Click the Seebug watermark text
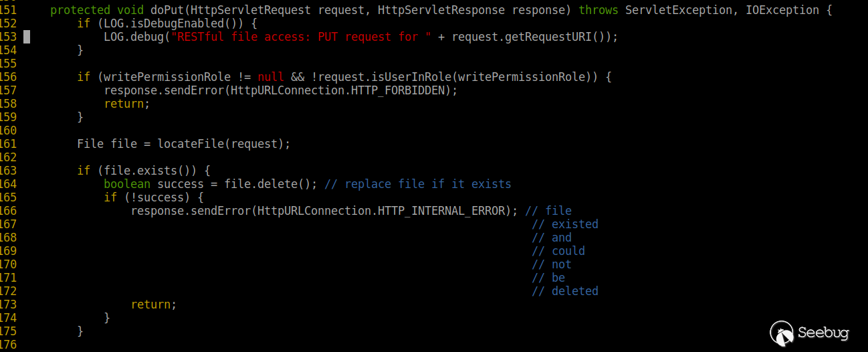 pyautogui.click(x=825, y=333)
